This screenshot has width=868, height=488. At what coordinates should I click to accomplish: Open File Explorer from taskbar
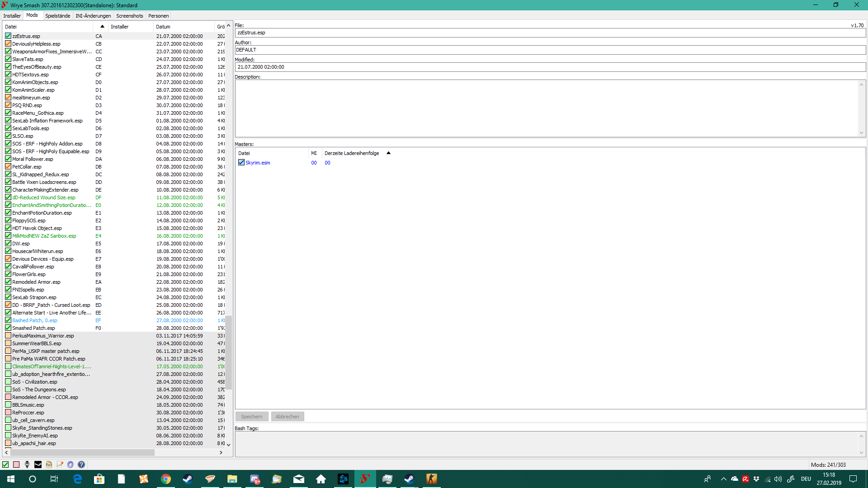click(232, 479)
